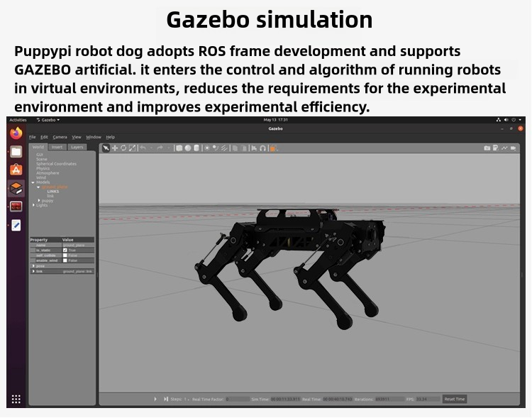Click the Reset Time button
This screenshot has width=532, height=418.
[455, 399]
